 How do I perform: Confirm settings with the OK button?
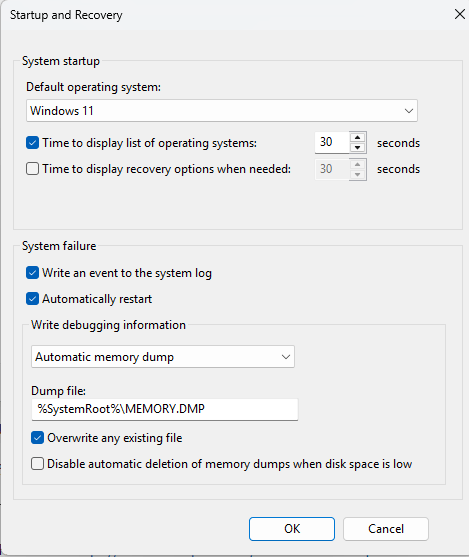[x=292, y=529]
